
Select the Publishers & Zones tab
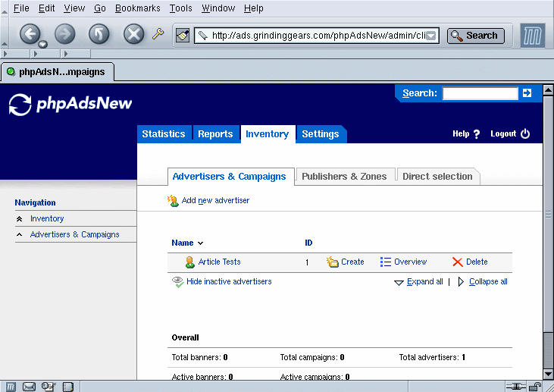(x=344, y=177)
